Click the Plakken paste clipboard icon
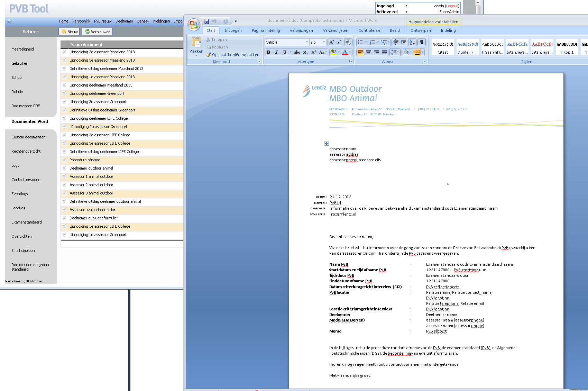588x391 pixels. (x=196, y=42)
